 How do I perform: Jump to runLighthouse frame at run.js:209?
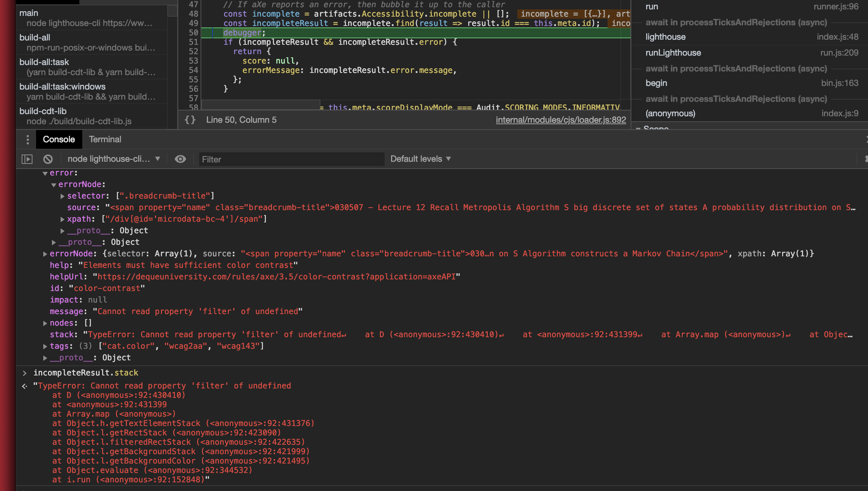pyautogui.click(x=673, y=52)
